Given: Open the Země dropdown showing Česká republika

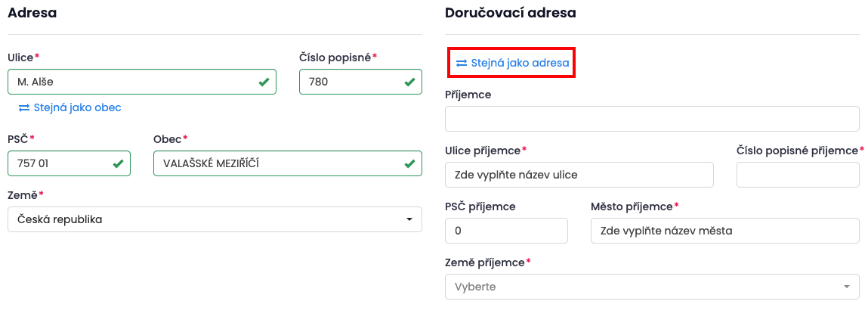Looking at the screenshot, I should click(x=204, y=219).
